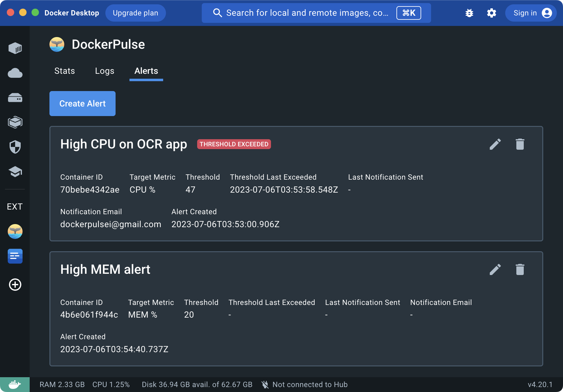Edit the High MEM alert
Viewport: 563px width, 392px height.
coord(495,269)
